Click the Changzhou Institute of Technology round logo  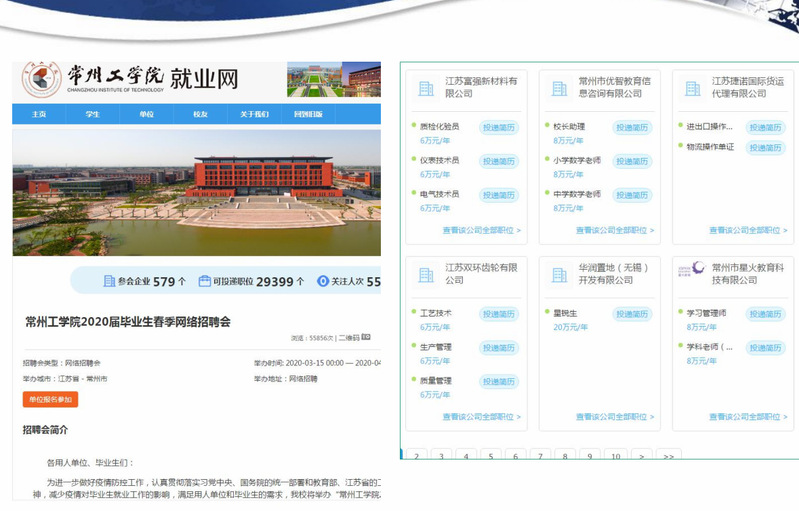click(x=41, y=79)
